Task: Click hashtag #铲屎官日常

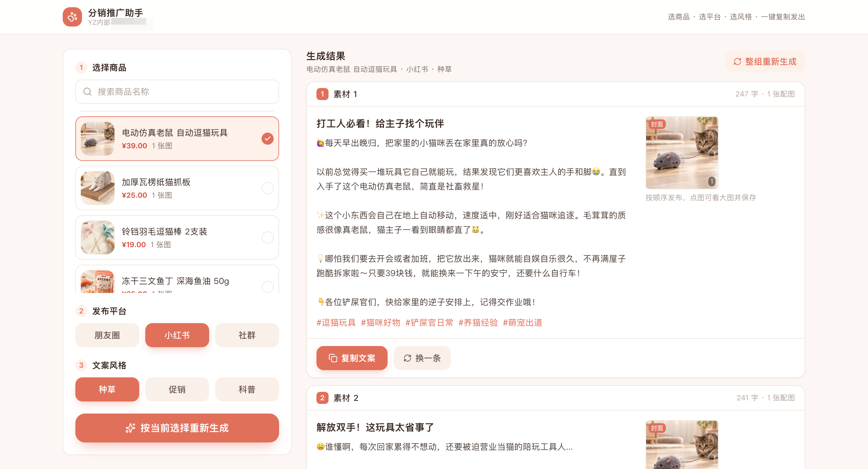Action: [x=429, y=323]
